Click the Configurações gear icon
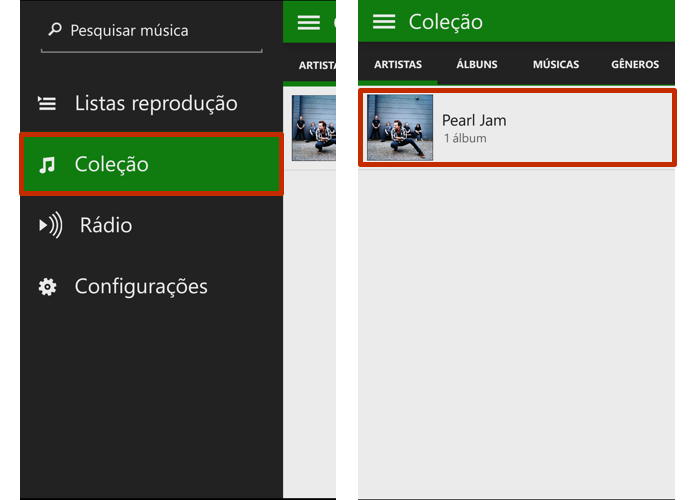The width and height of the screenshot is (695, 500). [x=47, y=287]
